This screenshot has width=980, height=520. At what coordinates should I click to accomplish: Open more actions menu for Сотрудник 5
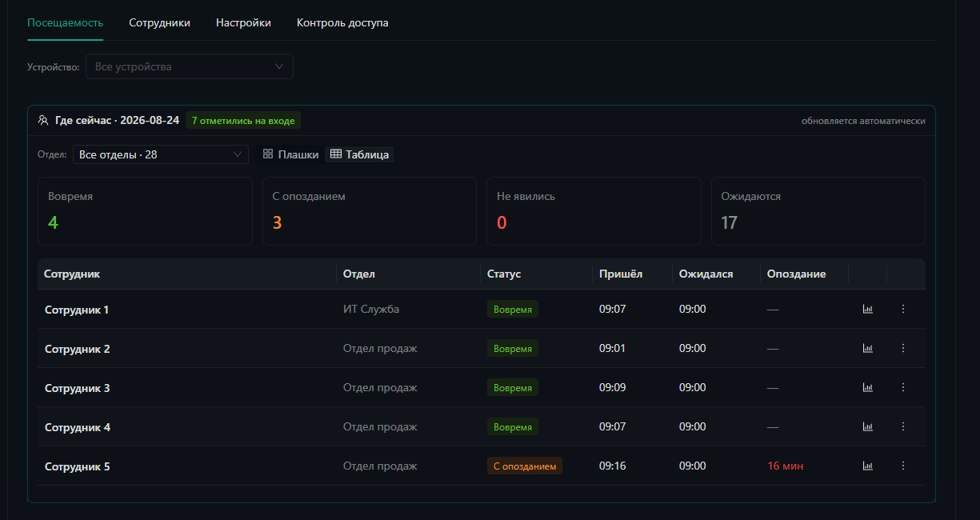click(x=903, y=466)
